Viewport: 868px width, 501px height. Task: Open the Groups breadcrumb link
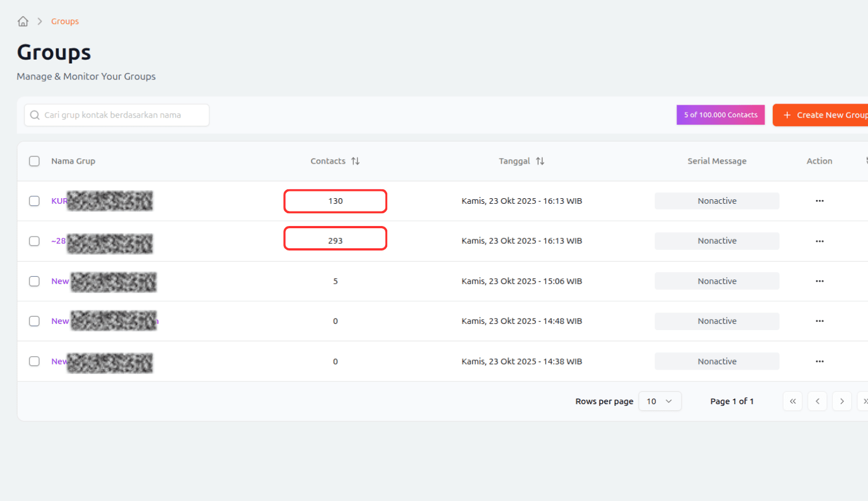(x=65, y=21)
